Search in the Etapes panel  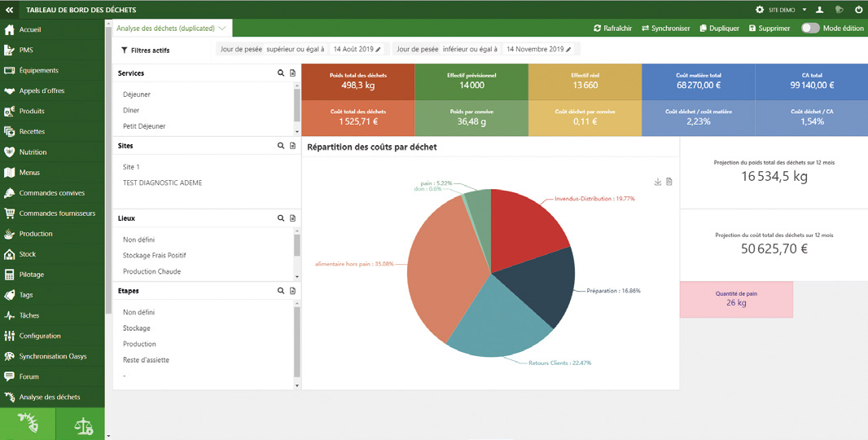click(x=281, y=291)
